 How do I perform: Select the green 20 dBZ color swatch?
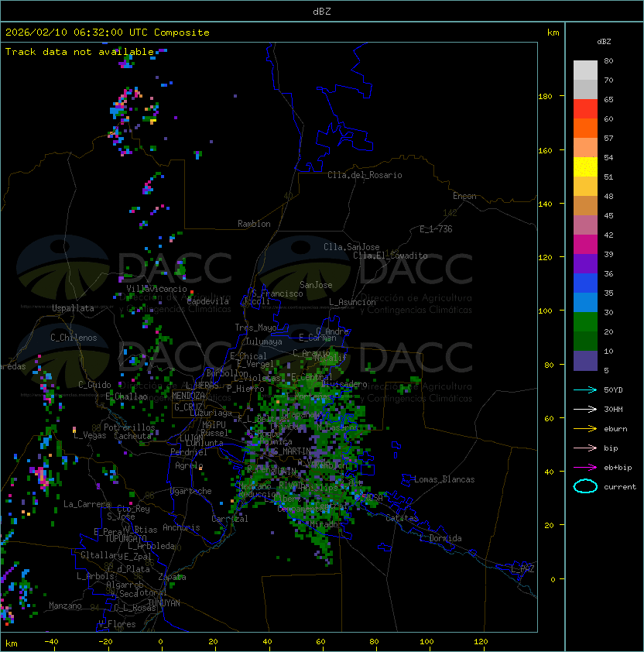pyautogui.click(x=585, y=322)
